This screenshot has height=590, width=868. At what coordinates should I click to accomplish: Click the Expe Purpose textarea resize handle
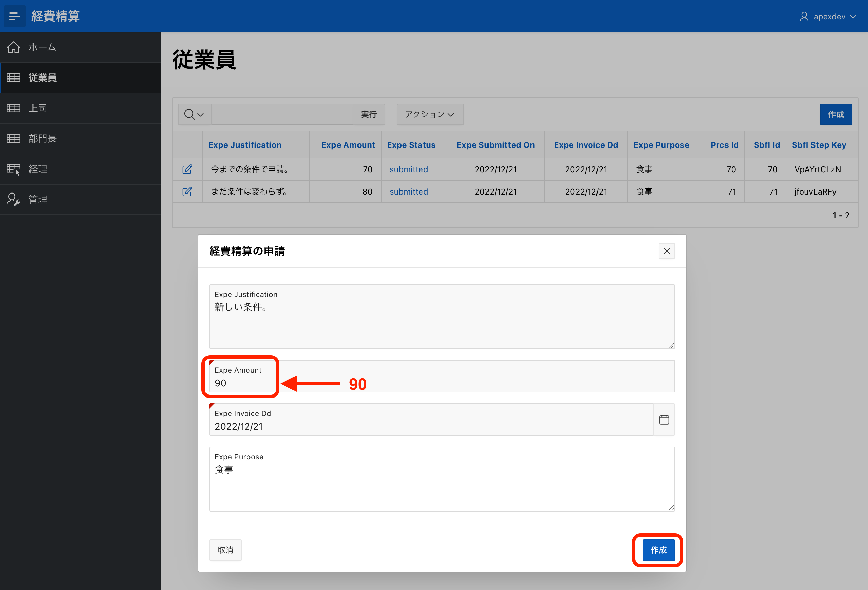(x=671, y=507)
